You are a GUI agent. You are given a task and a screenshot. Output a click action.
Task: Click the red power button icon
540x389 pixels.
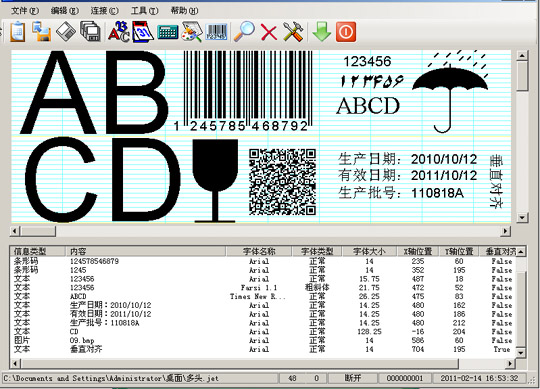pyautogui.click(x=346, y=32)
